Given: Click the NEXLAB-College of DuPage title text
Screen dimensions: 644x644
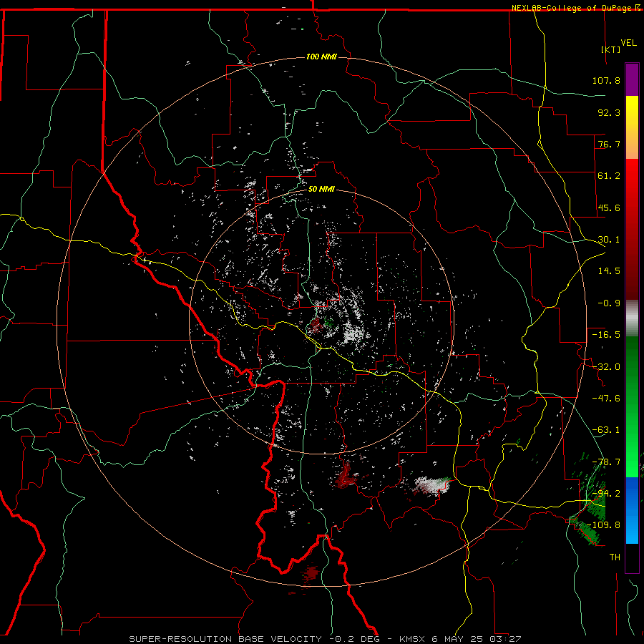Looking at the screenshot, I should pos(572,8).
